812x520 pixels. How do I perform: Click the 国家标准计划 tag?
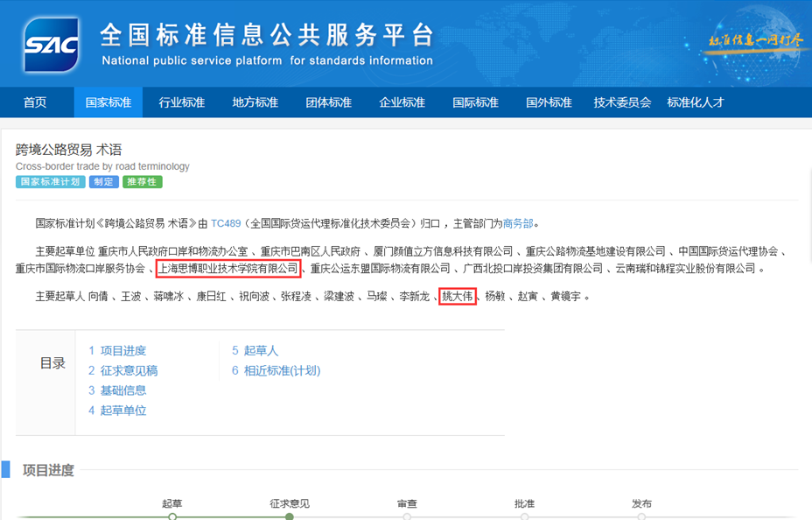tap(50, 182)
